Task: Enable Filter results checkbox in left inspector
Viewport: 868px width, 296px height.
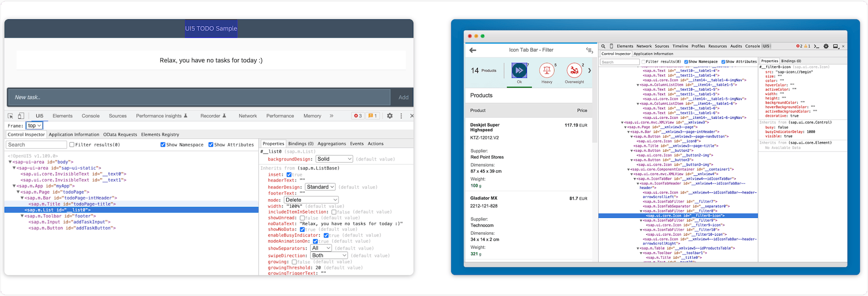Action: [72, 145]
